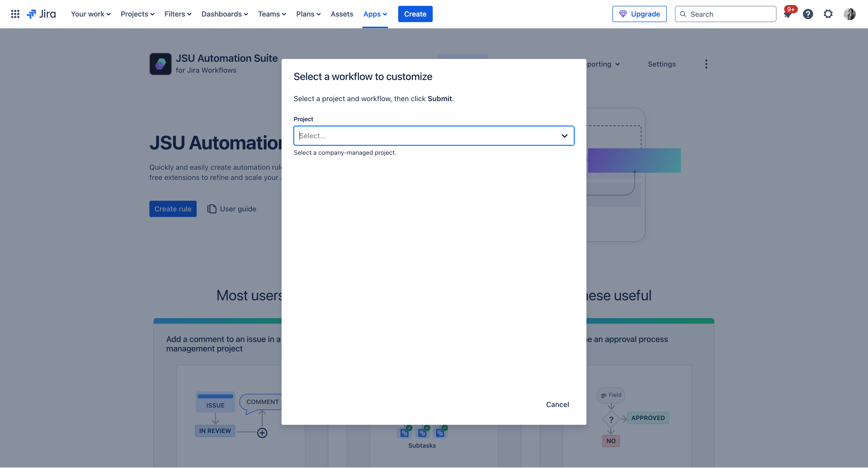
Task: Click the 'Select a company-managed project.' hint
Action: tap(345, 153)
